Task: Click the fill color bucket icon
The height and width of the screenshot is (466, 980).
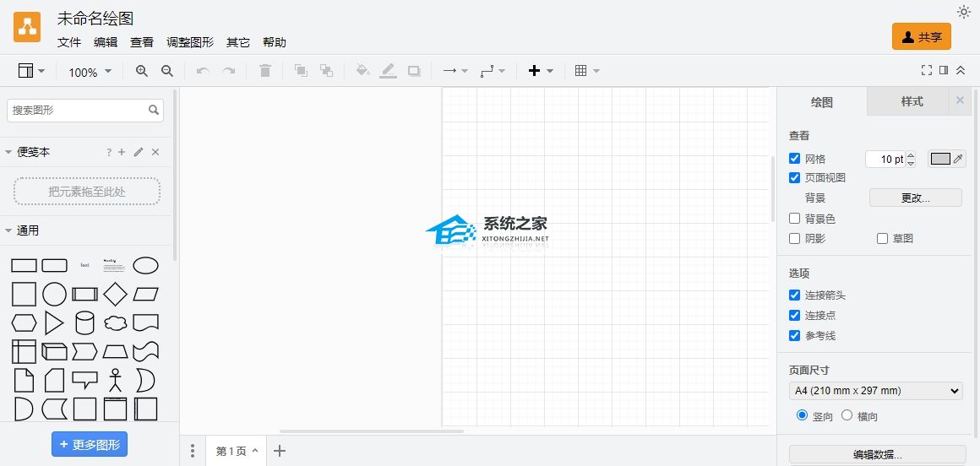Action: 362,72
